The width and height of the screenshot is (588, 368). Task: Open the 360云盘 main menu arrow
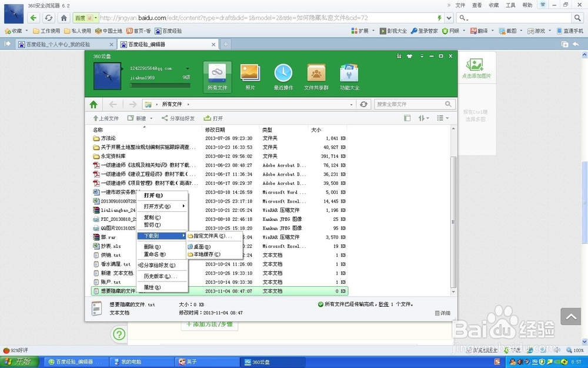click(x=422, y=56)
